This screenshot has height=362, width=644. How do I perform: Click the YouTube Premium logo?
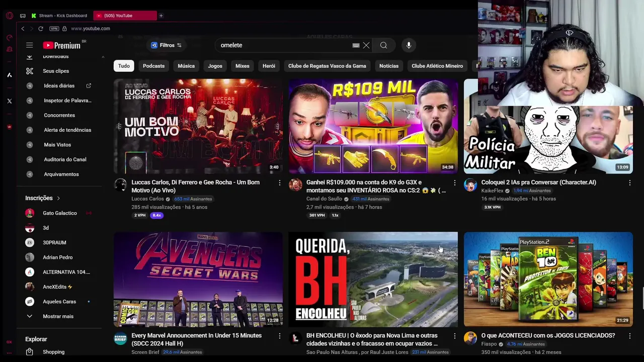click(61, 45)
